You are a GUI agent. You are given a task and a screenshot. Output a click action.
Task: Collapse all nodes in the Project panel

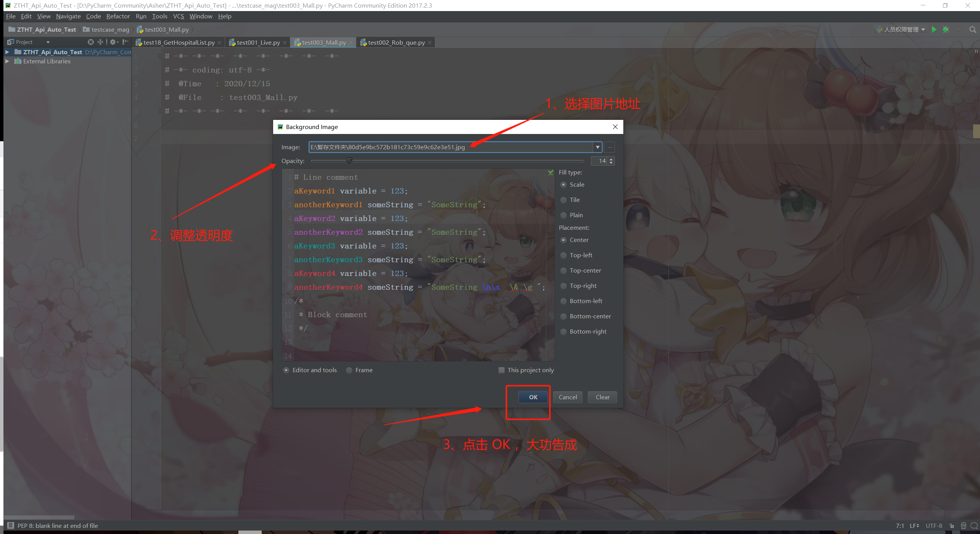100,42
